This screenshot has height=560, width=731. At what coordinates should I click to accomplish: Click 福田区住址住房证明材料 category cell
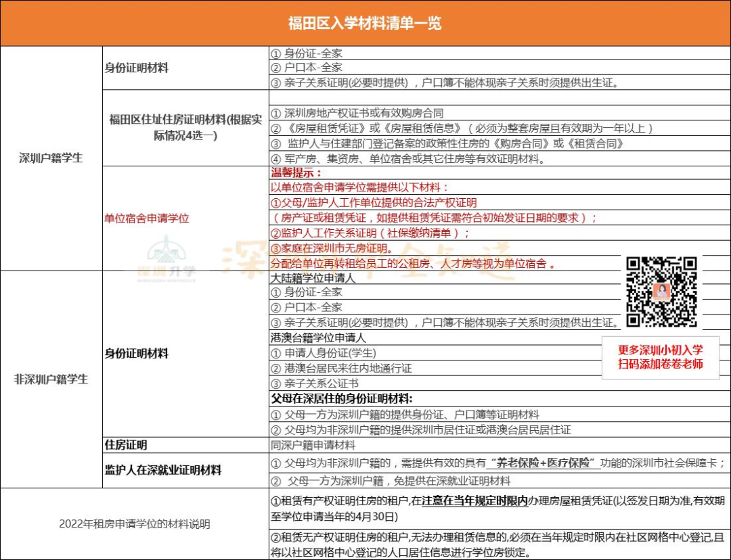[185, 128]
